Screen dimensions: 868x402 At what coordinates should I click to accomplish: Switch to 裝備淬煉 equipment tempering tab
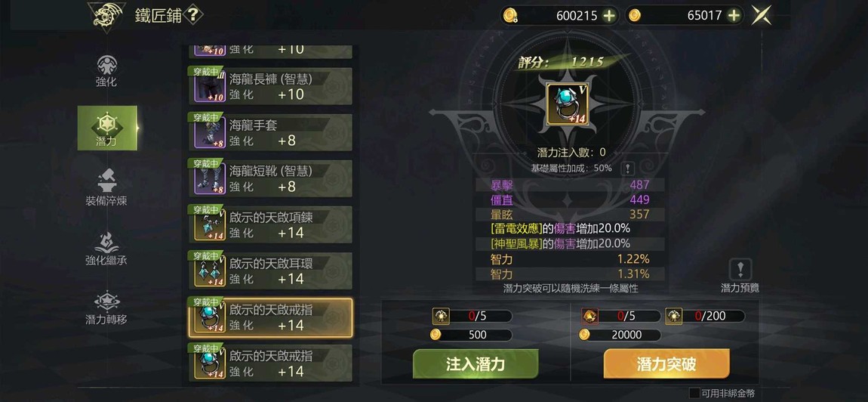[x=106, y=188]
